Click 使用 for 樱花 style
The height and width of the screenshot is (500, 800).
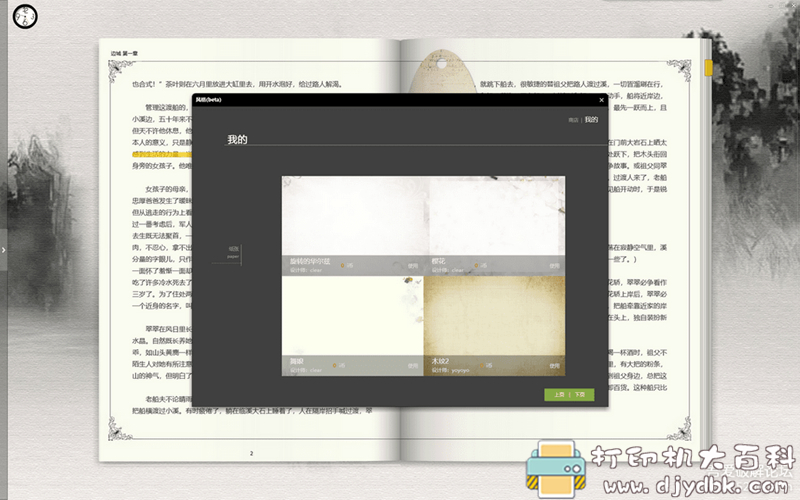pyautogui.click(x=555, y=266)
